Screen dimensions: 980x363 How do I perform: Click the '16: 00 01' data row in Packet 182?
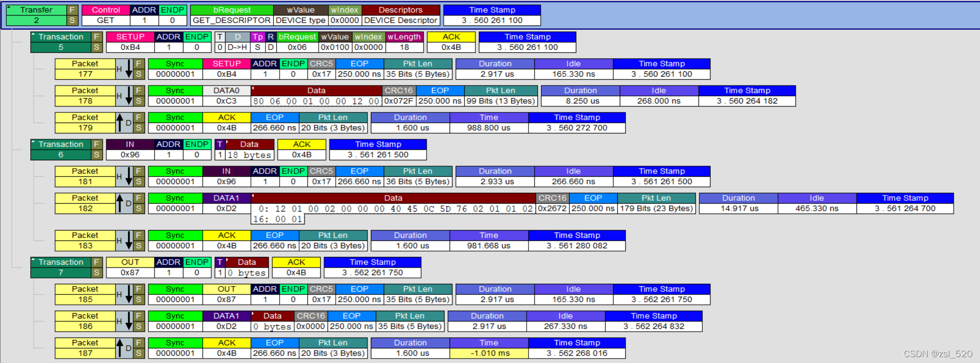click(x=278, y=219)
